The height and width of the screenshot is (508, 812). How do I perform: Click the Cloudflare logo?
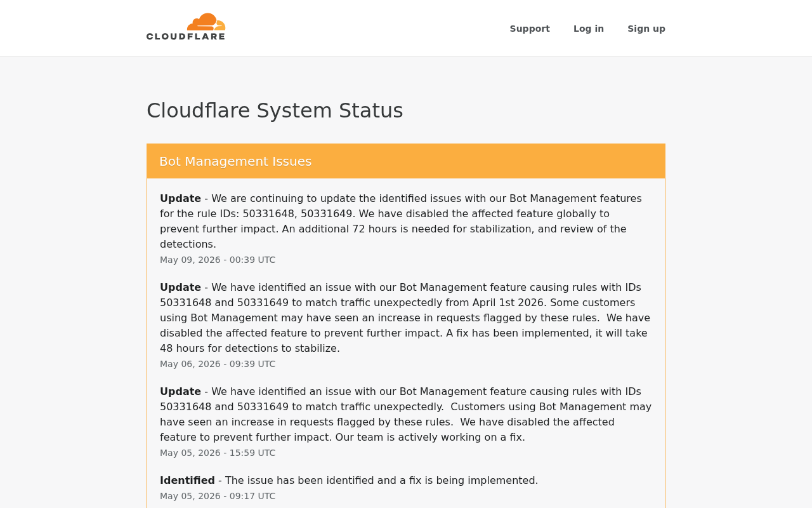click(x=186, y=27)
